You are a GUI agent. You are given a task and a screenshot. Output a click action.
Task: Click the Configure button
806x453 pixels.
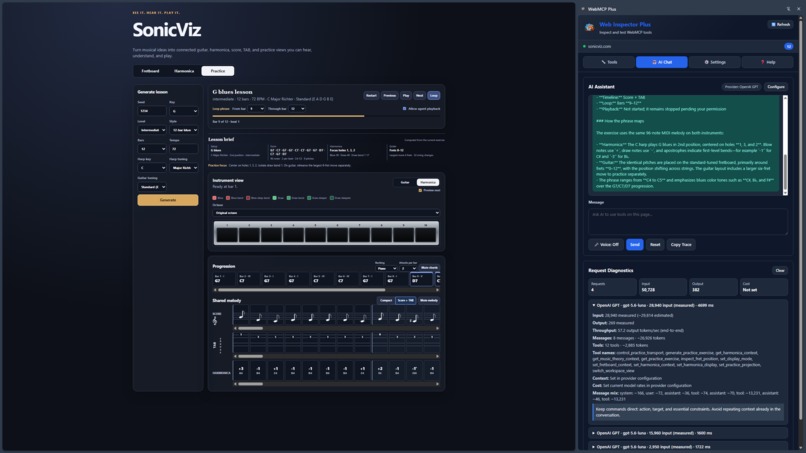click(776, 87)
